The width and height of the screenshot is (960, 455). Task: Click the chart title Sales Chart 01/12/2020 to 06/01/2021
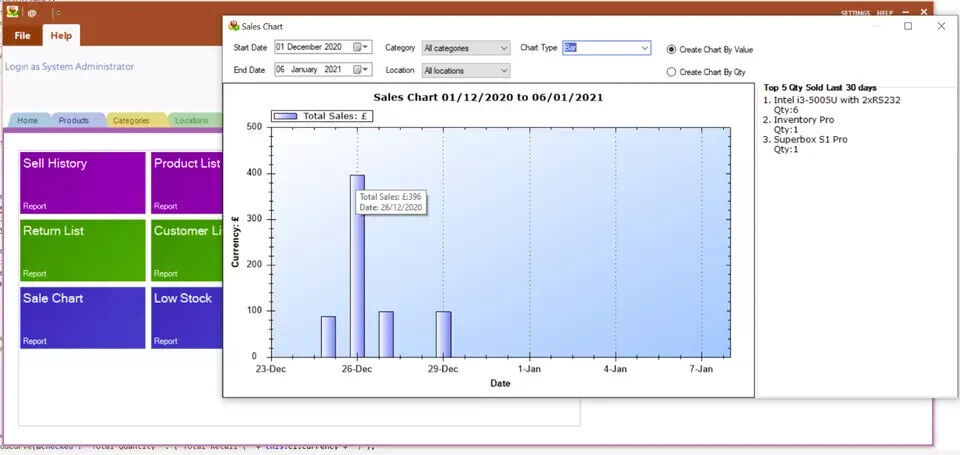coord(488,97)
